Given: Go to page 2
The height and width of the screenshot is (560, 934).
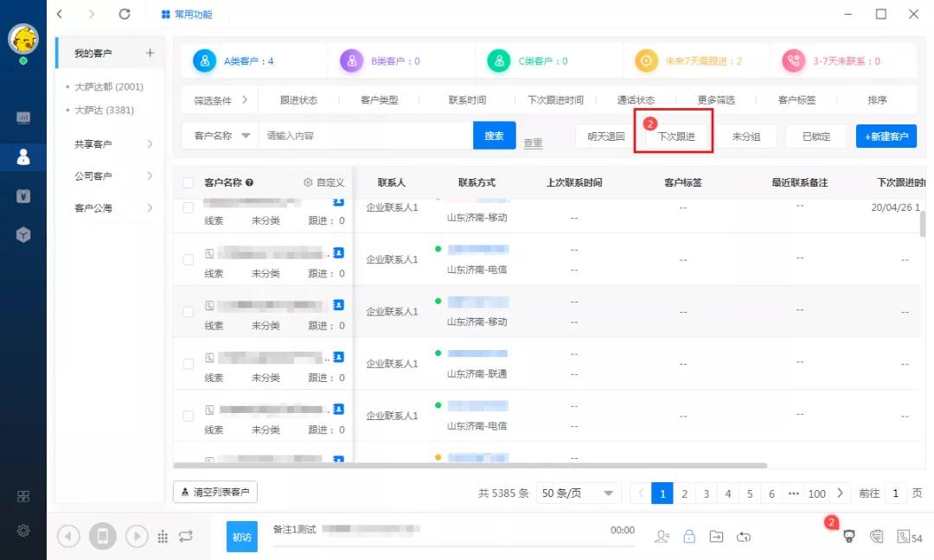Looking at the screenshot, I should point(684,493).
